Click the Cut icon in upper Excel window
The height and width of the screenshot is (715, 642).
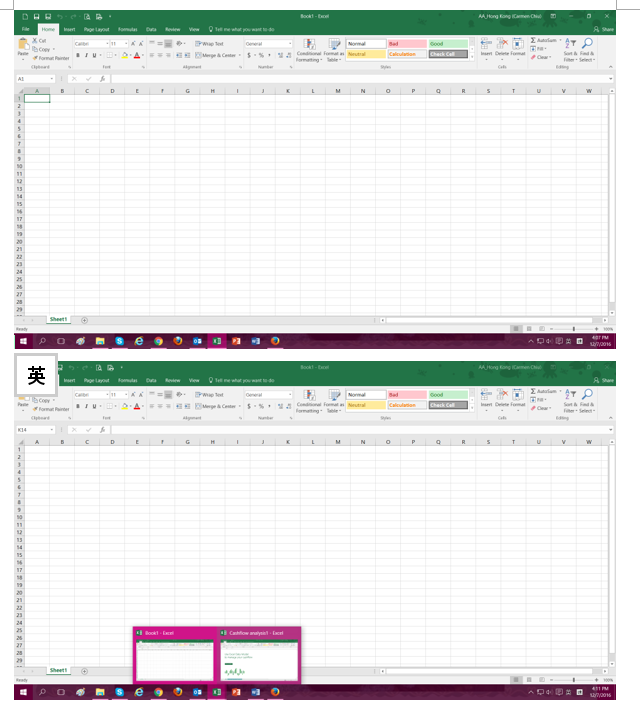click(35, 41)
